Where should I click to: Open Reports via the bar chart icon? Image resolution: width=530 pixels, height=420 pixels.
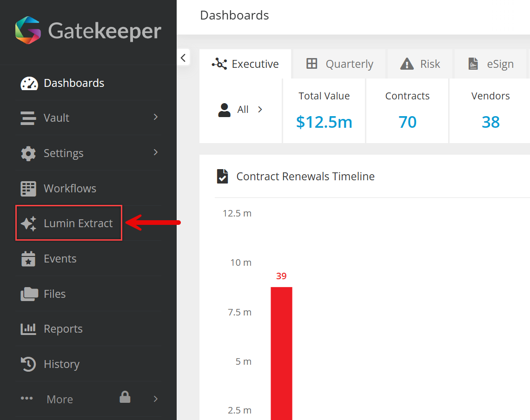pyautogui.click(x=29, y=329)
